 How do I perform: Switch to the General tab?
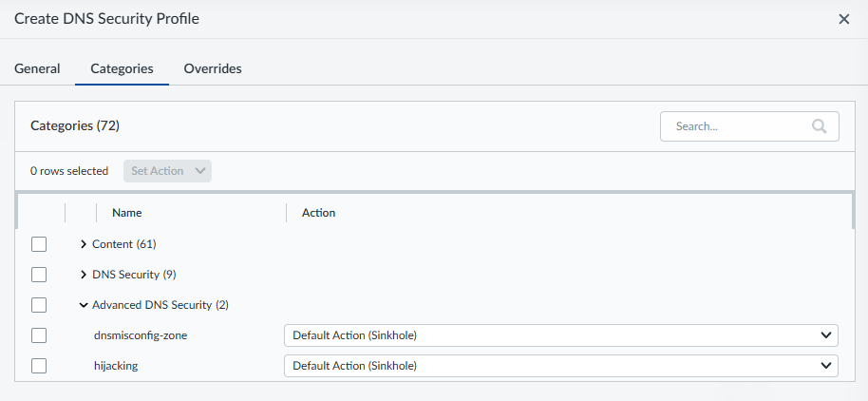37,68
